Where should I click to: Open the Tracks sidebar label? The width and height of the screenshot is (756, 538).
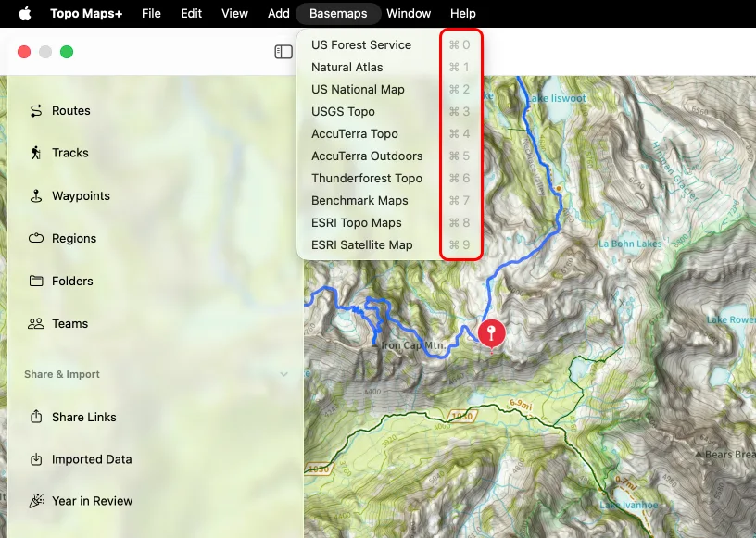(x=70, y=153)
